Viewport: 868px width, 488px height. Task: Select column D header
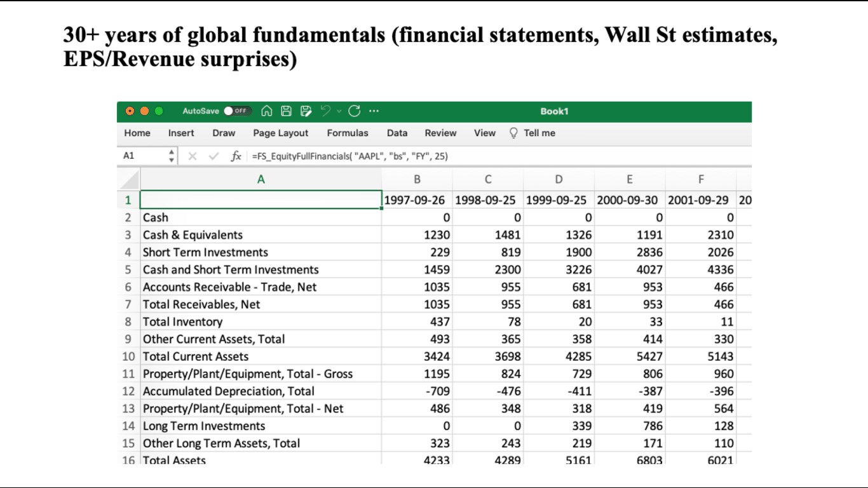click(x=559, y=179)
